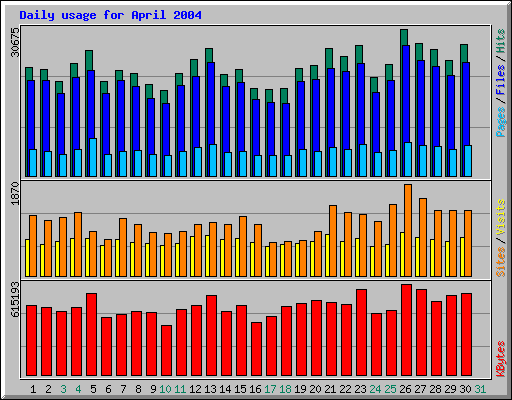The image size is (512, 400).
Task: Click the cyan 'Pages' legend label
Action: coord(501,122)
